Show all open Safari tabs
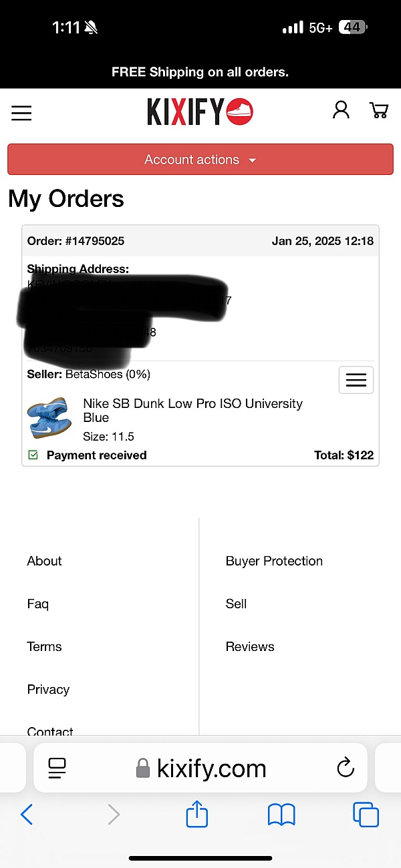Image resolution: width=401 pixels, height=868 pixels. pyautogui.click(x=366, y=815)
